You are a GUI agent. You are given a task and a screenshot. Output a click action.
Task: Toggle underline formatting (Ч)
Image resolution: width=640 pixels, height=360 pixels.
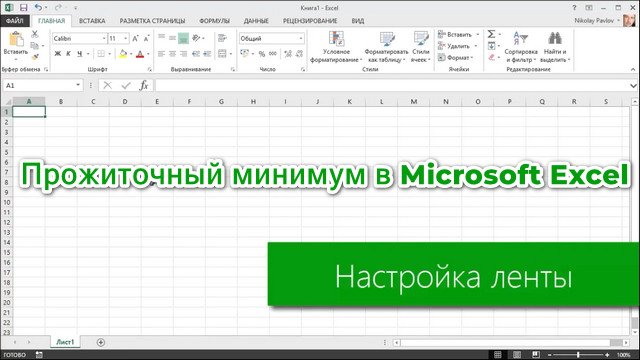point(80,53)
